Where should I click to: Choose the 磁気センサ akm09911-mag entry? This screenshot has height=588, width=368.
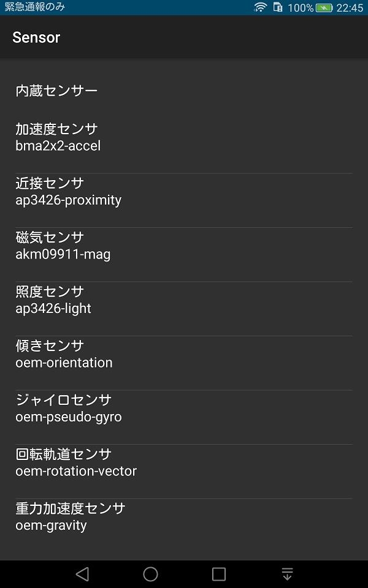pos(184,246)
